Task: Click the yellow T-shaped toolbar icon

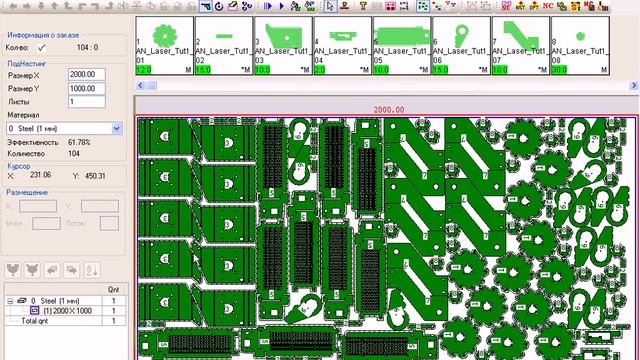Action: [x=363, y=6]
